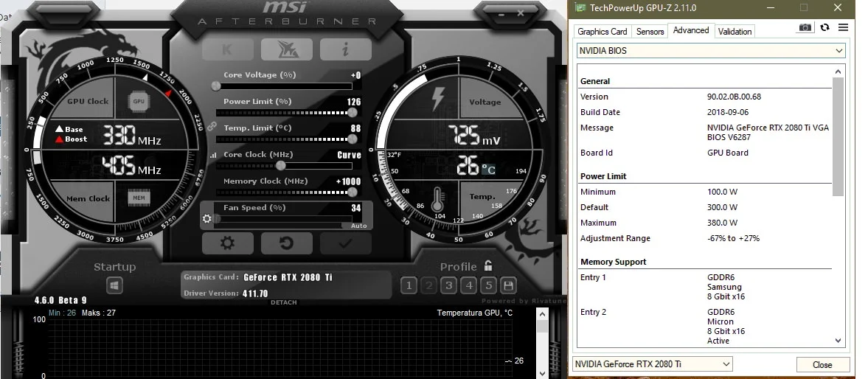The width and height of the screenshot is (868, 379).
Task: Click the Close button in GPU-Z
Action: click(822, 364)
